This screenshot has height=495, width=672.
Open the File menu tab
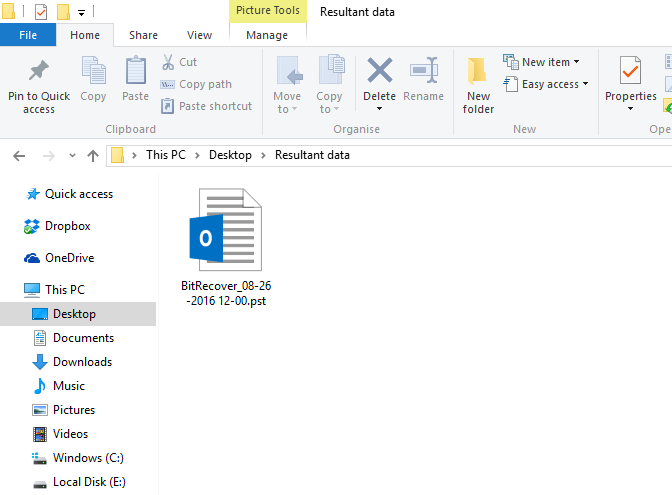coord(28,35)
